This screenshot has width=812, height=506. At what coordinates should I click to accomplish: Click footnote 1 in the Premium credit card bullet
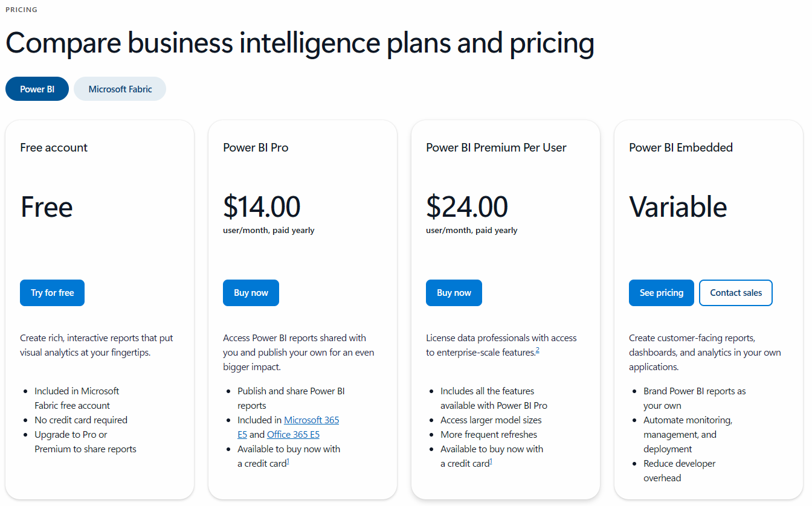tap(491, 461)
